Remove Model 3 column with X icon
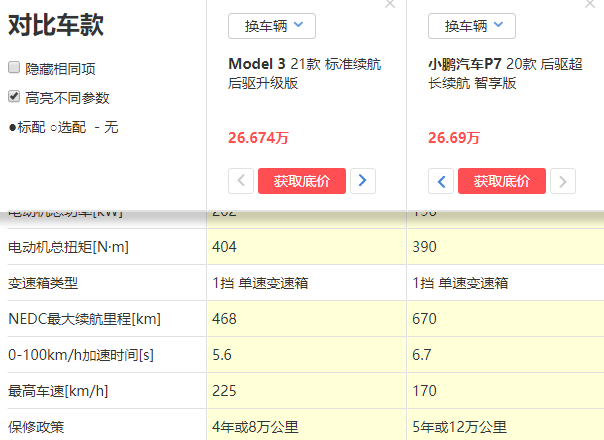Viewport: 604px width, 440px height. (x=390, y=4)
